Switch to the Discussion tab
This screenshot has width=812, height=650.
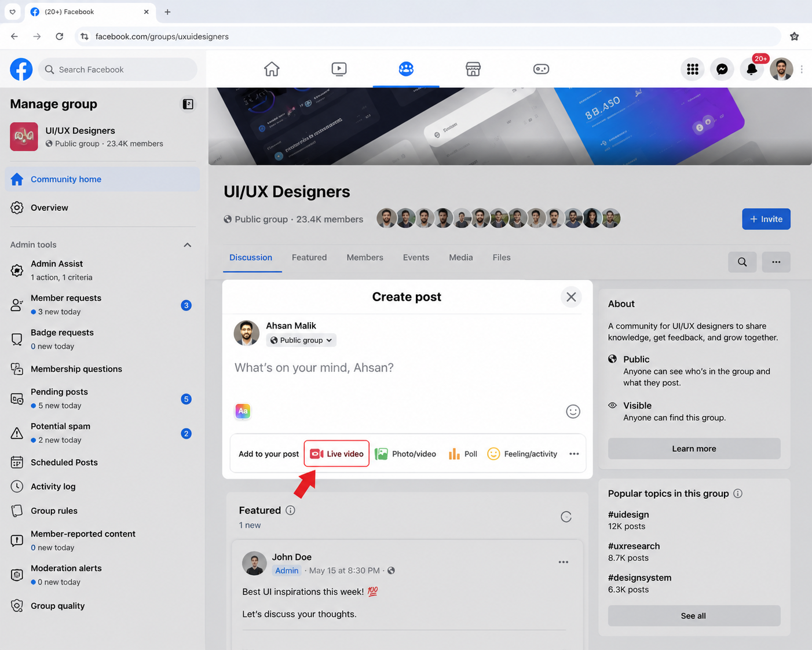(251, 258)
